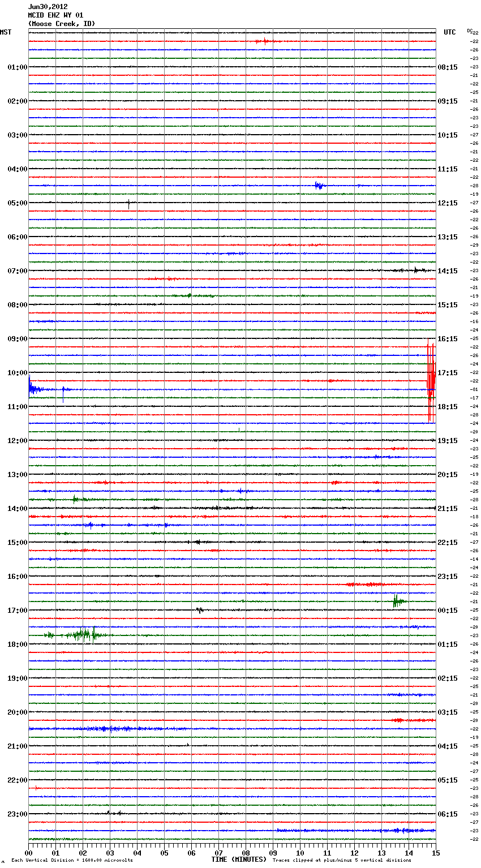
Task: Click the UTC axis label
Action: (449, 32)
